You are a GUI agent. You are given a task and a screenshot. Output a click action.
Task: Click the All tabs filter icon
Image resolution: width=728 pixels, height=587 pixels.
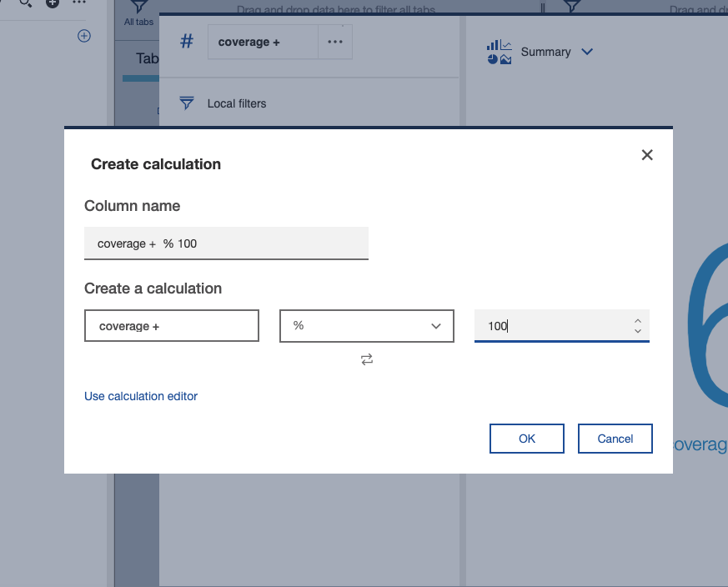pos(138,8)
